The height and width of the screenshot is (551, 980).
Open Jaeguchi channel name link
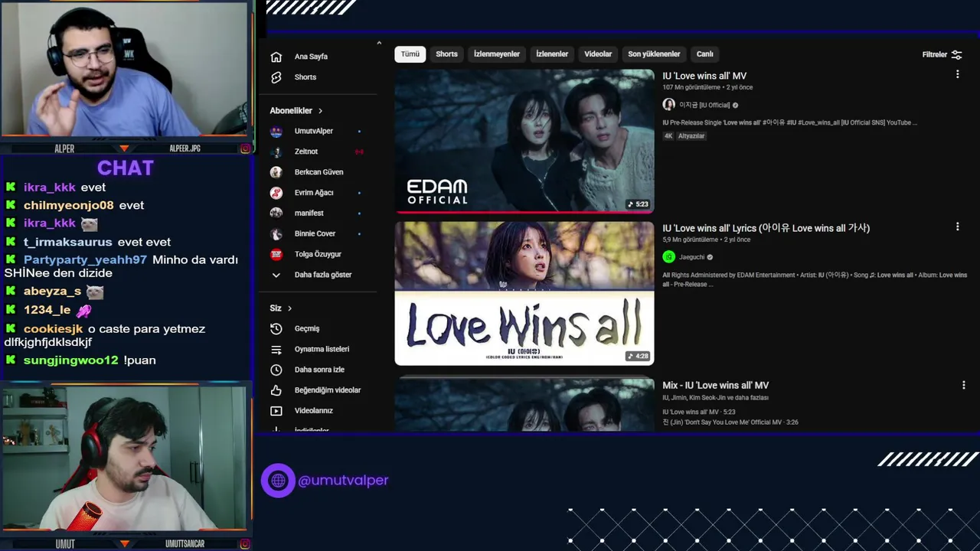click(692, 257)
